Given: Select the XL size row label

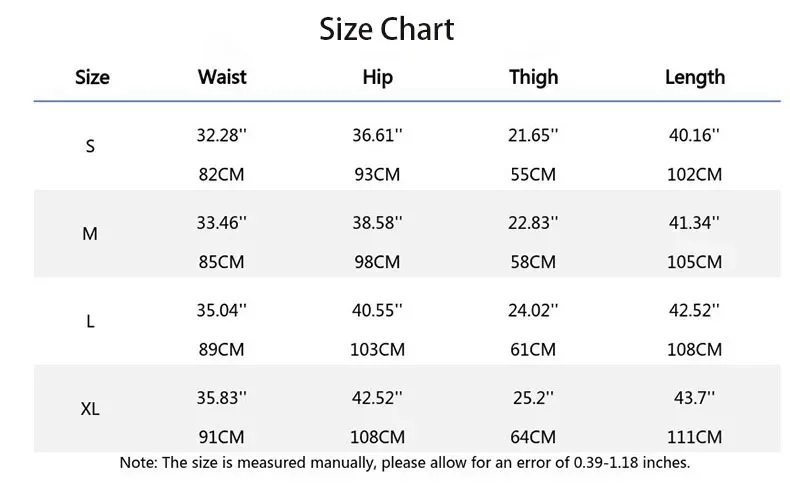Looking at the screenshot, I should pos(90,409).
